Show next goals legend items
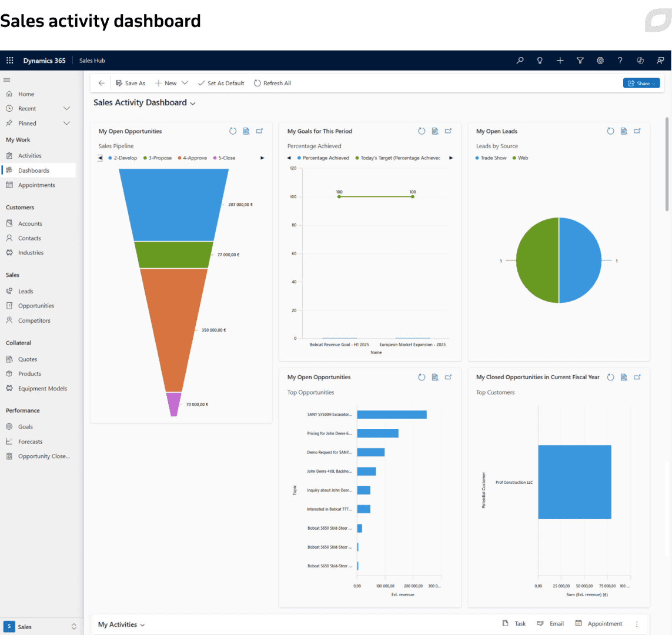 tap(451, 158)
